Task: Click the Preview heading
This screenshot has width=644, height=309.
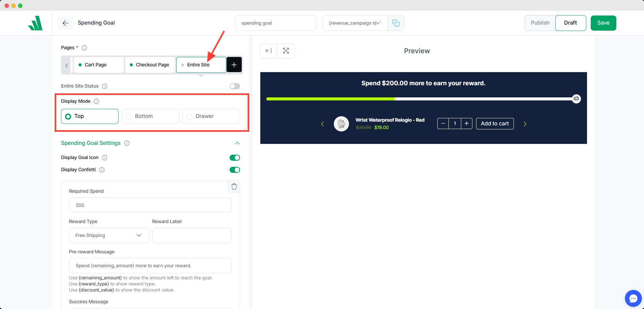Action: point(417,51)
